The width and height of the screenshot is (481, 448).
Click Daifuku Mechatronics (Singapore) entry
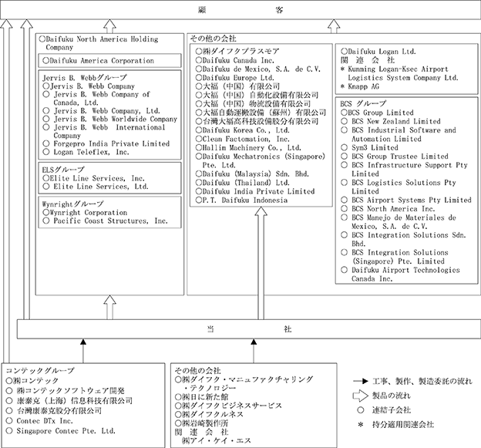[260, 160]
